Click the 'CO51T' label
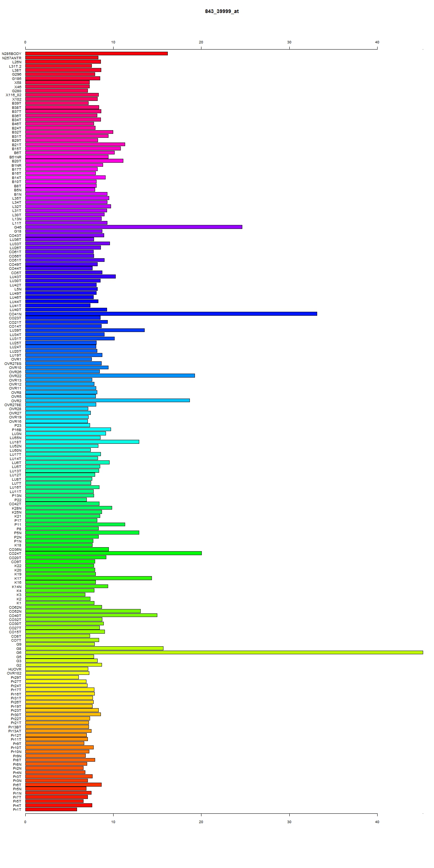This screenshot has width=434, height=868. (x=15, y=260)
